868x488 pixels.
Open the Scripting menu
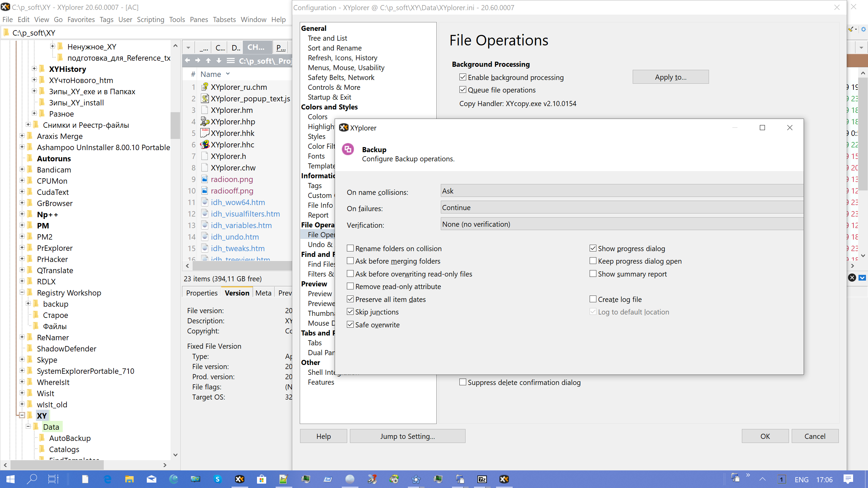point(151,20)
